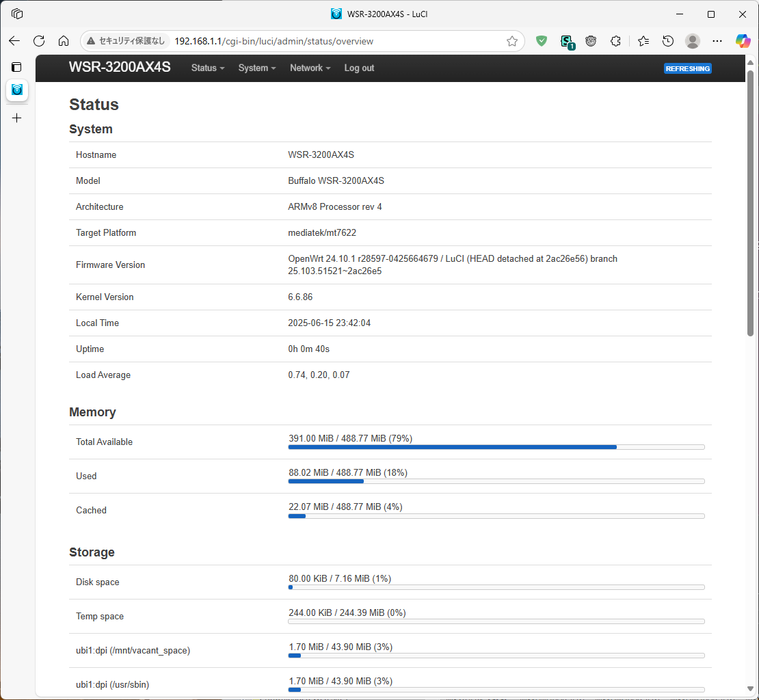Click scrollbar down arrow

tap(750, 688)
